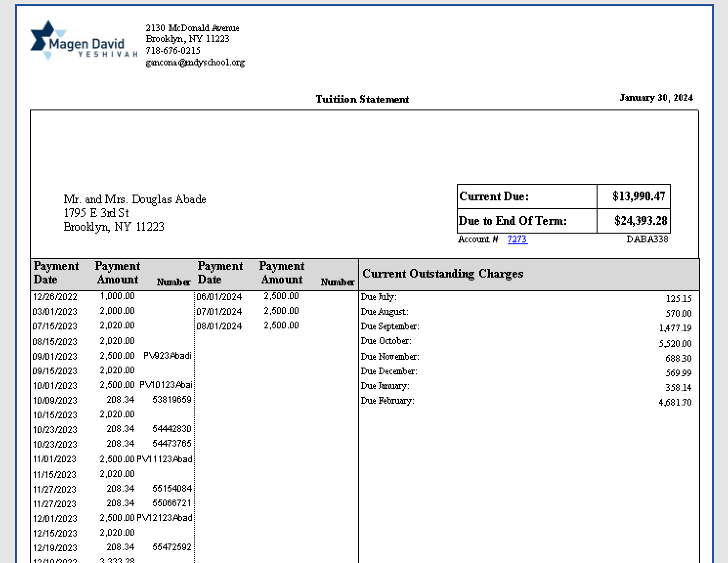Click name Mr. and Mrs. Douglas Abade

[135, 199]
